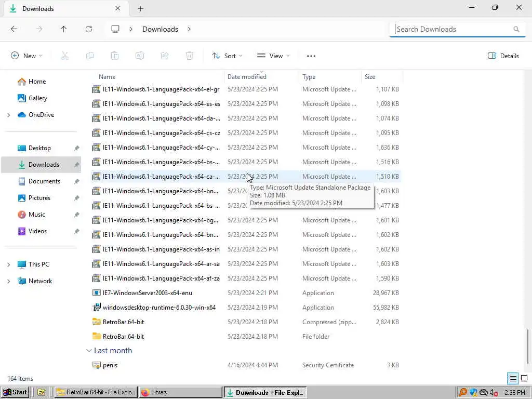Select the LanguagePack-x64-af-za file icon

click(96, 278)
